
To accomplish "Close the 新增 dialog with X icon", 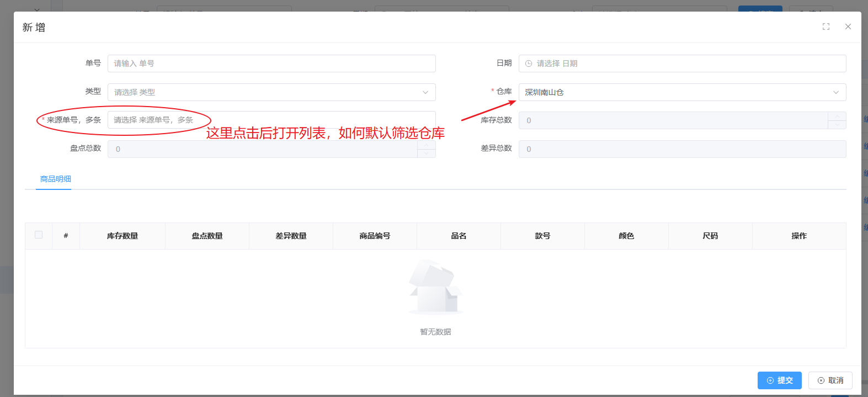I will pos(848,27).
